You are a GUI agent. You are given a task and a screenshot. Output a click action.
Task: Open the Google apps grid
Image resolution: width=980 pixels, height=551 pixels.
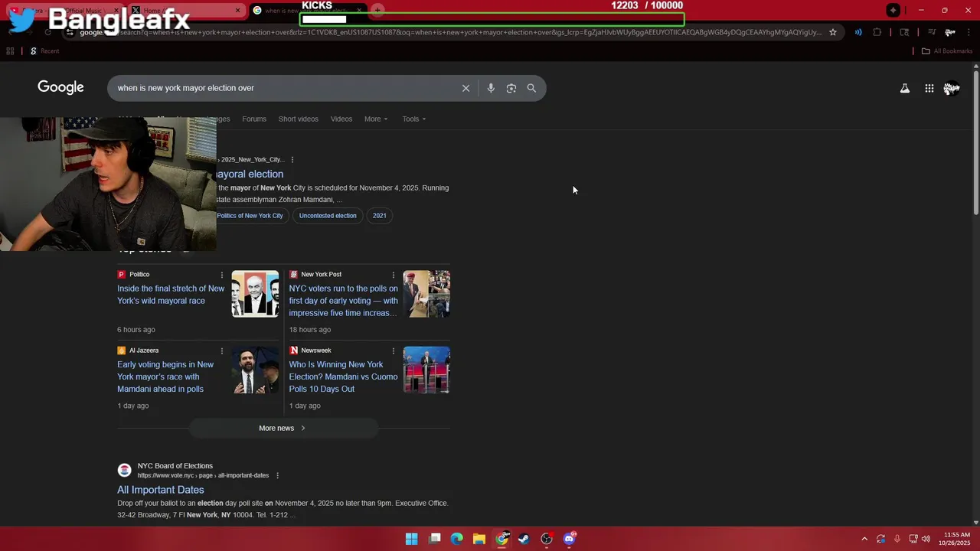point(929,88)
